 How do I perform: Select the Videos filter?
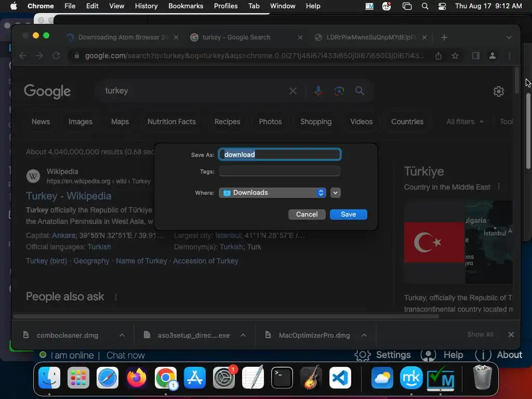tap(362, 122)
